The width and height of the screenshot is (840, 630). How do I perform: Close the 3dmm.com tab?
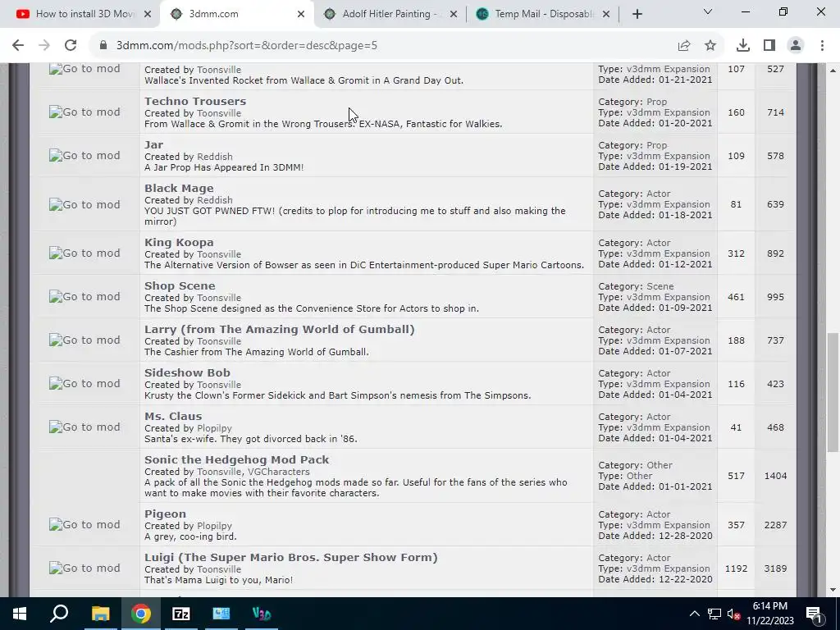[301, 15]
